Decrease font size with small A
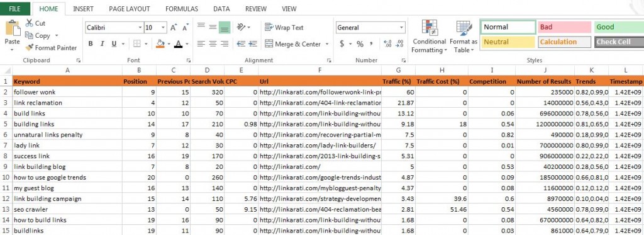The image size is (644, 235). click(x=186, y=28)
